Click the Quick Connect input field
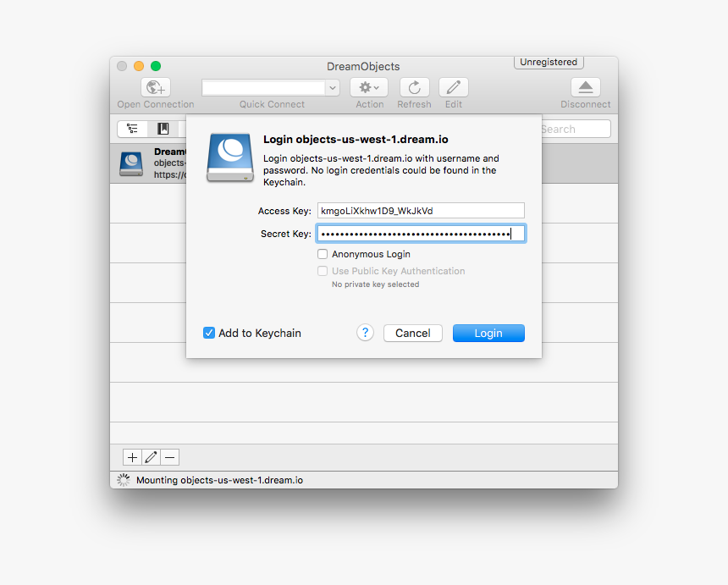 (x=264, y=88)
